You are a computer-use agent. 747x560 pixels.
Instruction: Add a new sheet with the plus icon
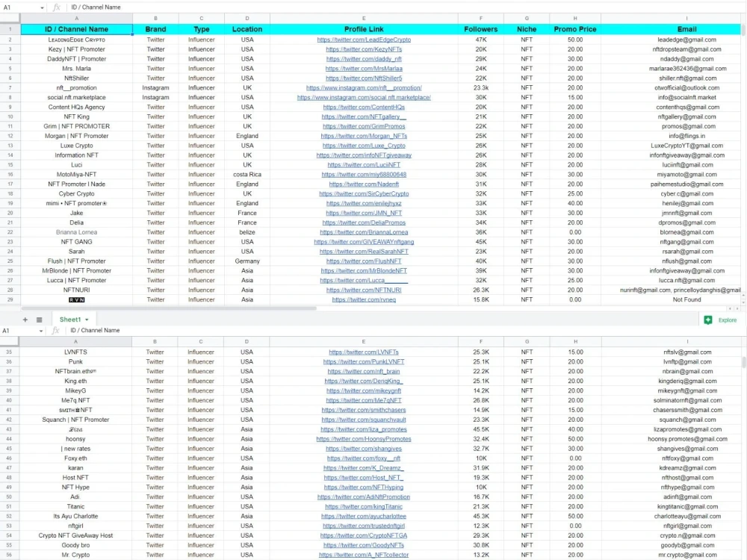(25, 320)
